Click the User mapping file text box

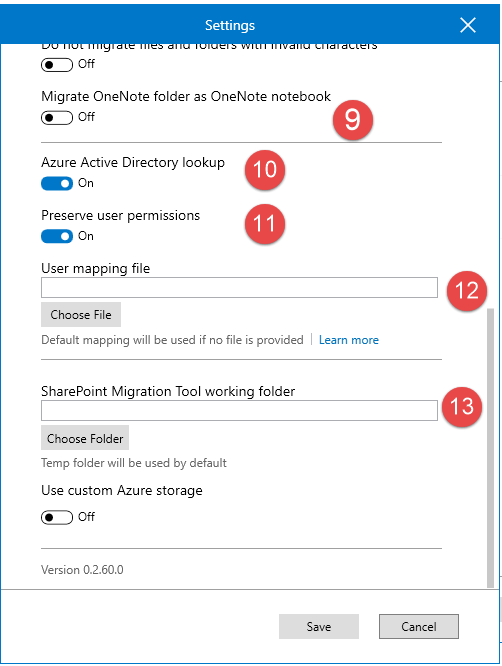[239, 288]
